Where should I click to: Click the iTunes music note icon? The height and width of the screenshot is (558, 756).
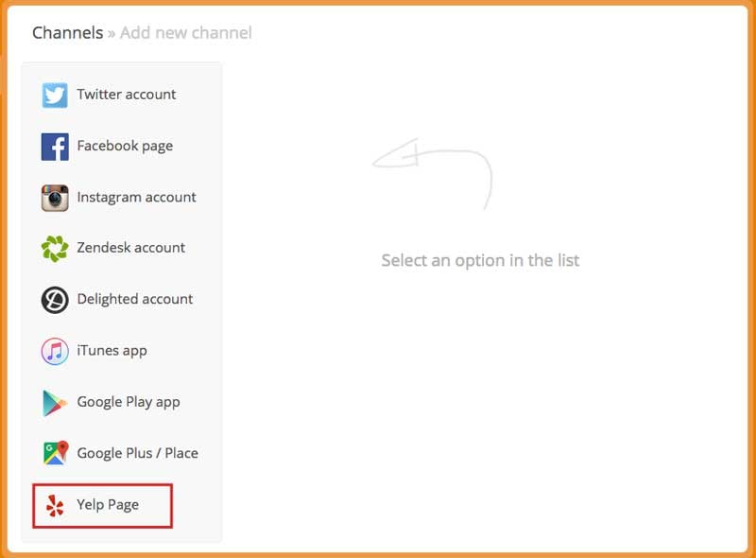click(55, 351)
